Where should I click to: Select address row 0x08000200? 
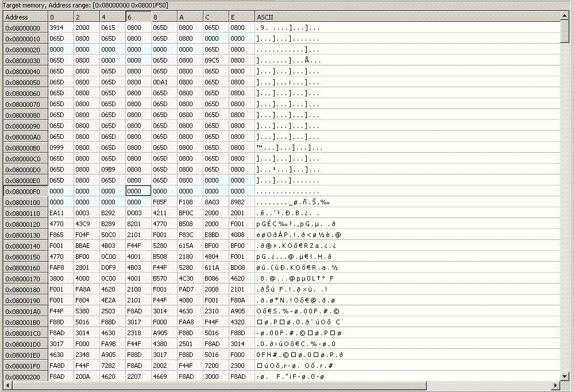click(25, 377)
